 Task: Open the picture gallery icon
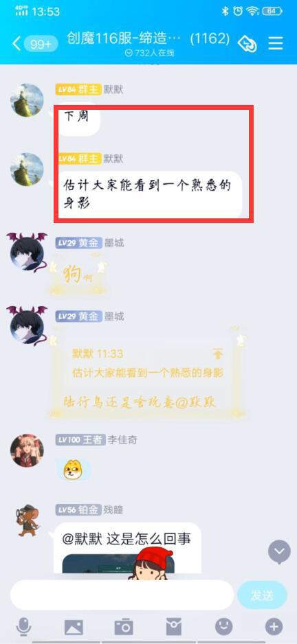click(x=74, y=627)
